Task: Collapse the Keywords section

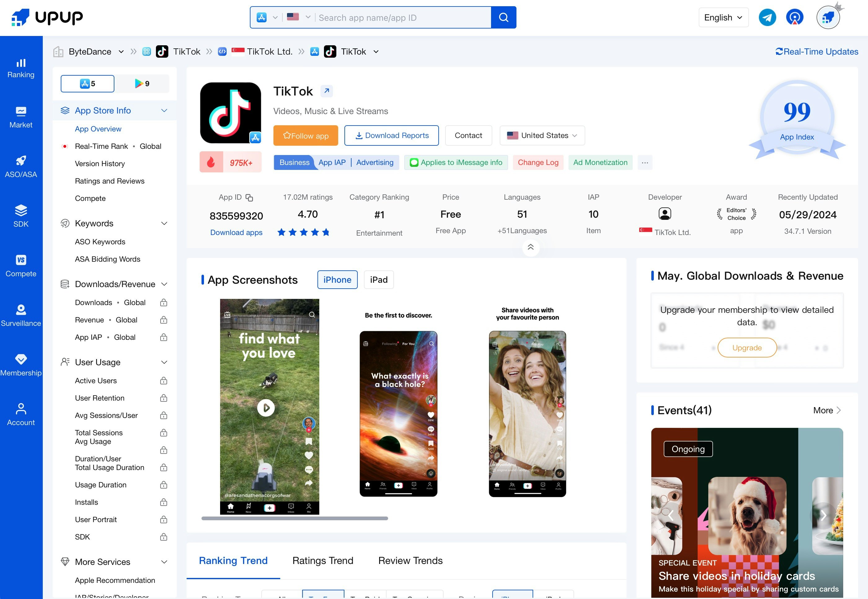Action: (164, 224)
